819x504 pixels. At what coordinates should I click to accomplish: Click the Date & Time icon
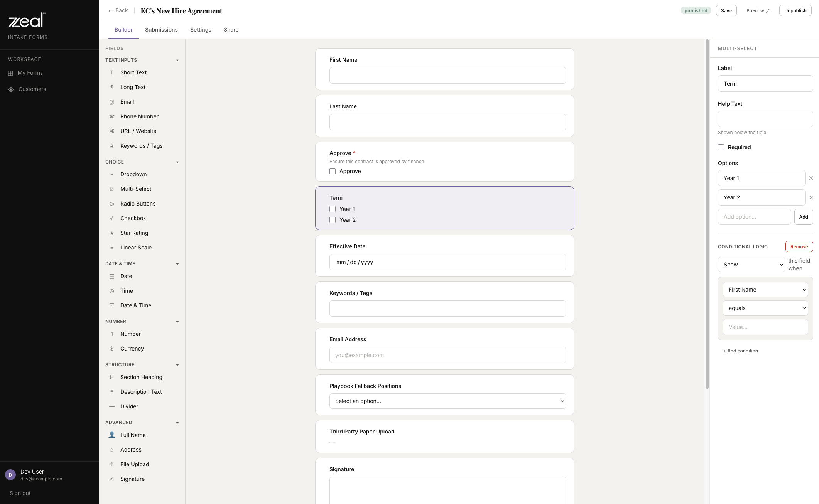(112, 305)
